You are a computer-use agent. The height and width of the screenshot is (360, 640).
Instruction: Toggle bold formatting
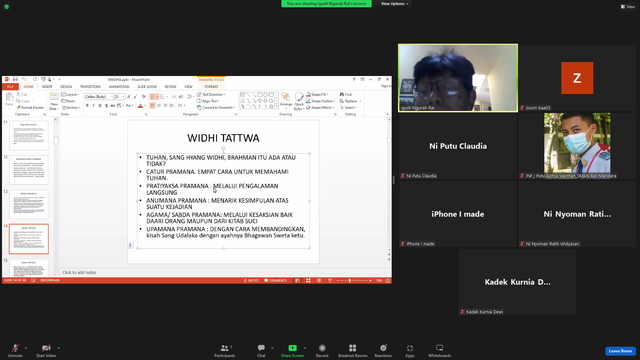point(87,106)
